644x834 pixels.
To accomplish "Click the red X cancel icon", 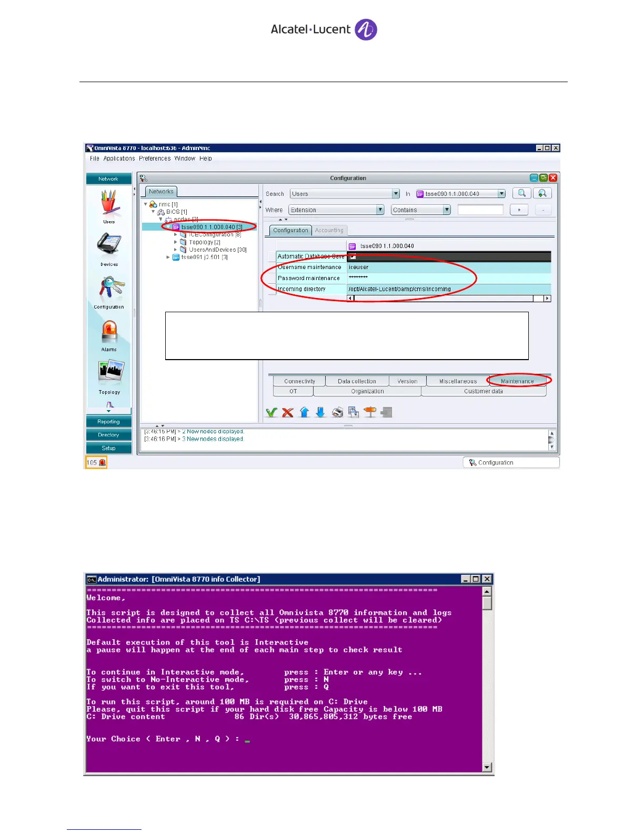I will pos(287,412).
